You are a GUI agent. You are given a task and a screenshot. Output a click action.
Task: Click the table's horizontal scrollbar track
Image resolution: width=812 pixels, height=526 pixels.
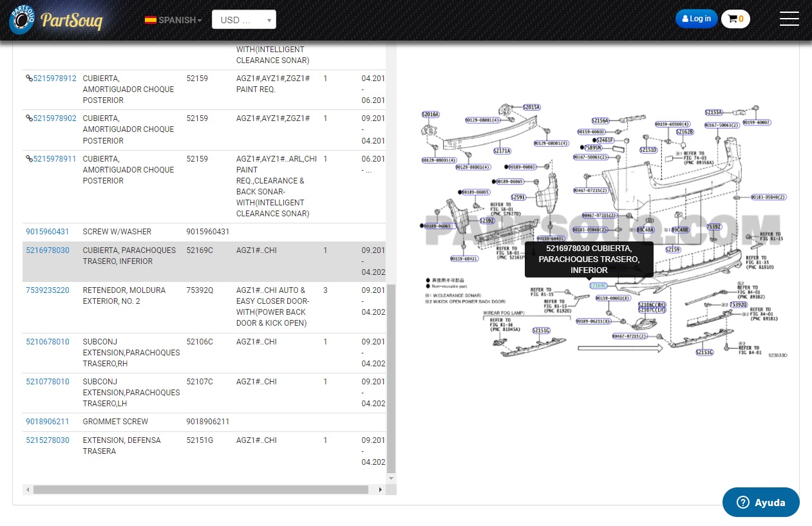click(x=201, y=490)
